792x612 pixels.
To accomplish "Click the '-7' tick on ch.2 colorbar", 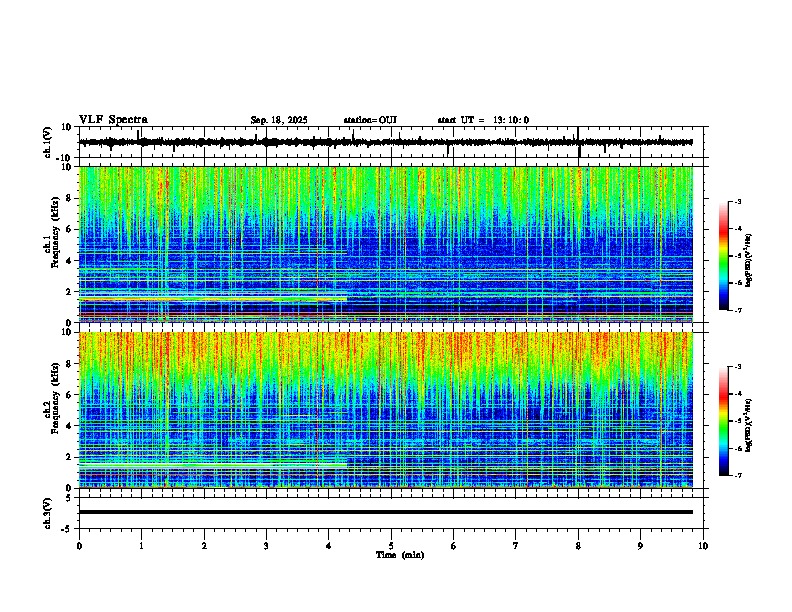I will (737, 475).
